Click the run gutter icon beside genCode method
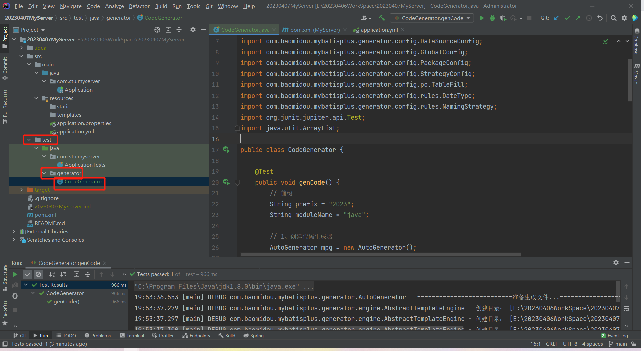The image size is (644, 351). [226, 182]
